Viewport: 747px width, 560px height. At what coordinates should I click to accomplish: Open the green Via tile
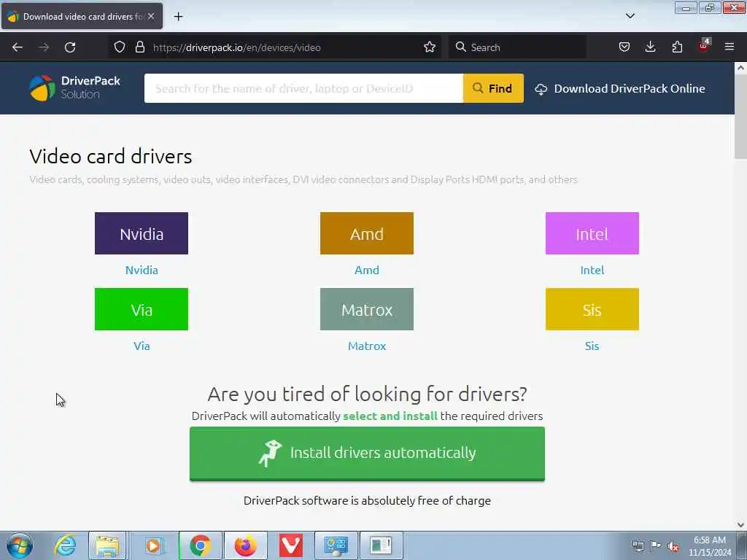pyautogui.click(x=142, y=309)
